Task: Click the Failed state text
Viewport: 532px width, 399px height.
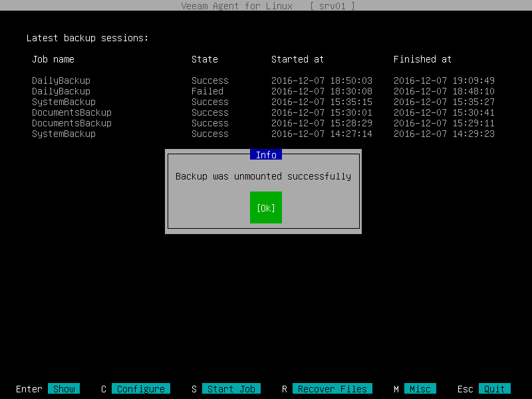Action: point(207,91)
